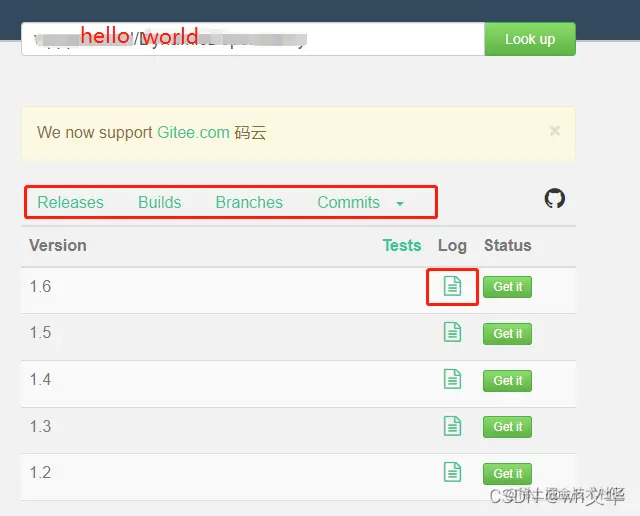
Task: Focus the repository lookup input field
Action: point(253,39)
